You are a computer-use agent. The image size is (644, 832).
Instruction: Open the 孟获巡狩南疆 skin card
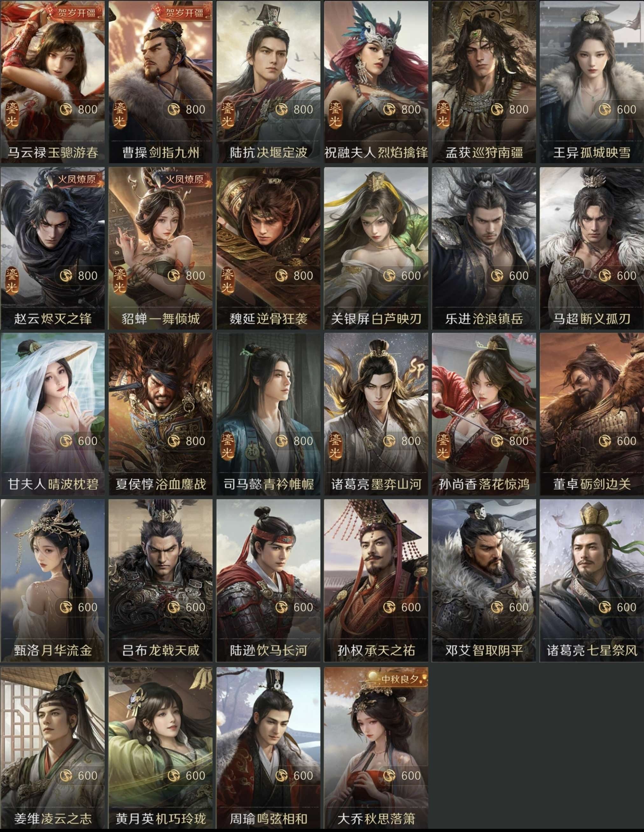(484, 82)
